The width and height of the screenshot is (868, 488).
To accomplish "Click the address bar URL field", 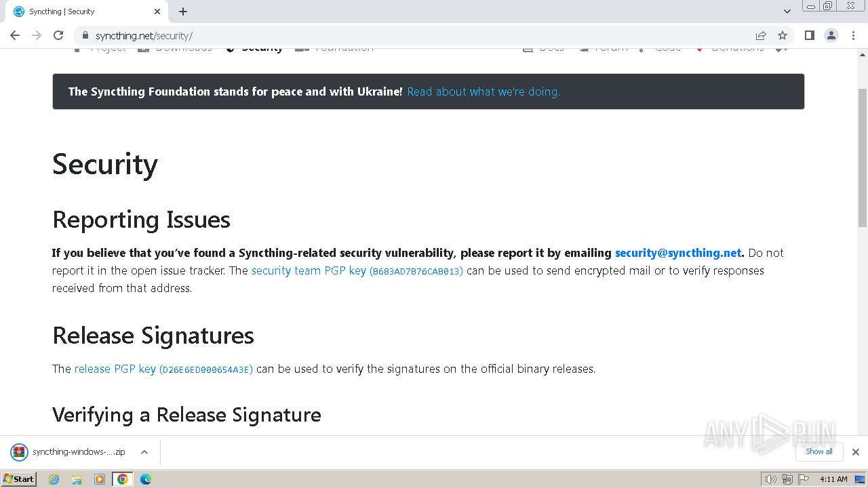I will click(x=420, y=35).
